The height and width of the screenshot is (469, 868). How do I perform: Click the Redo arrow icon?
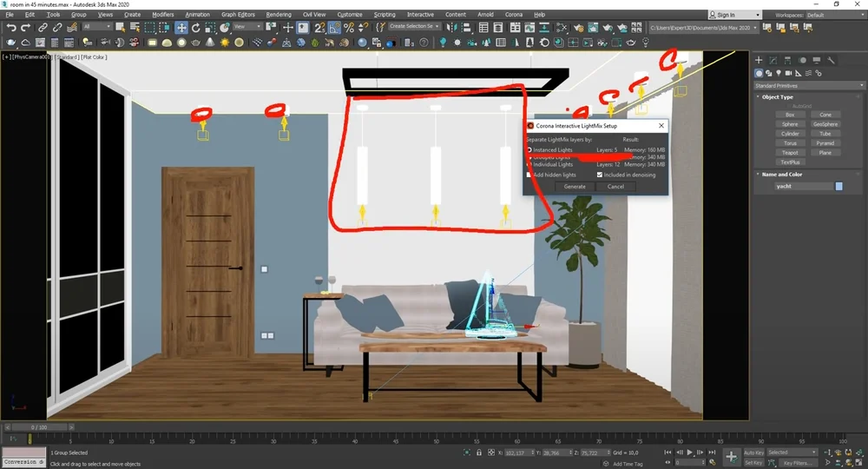[25, 27]
